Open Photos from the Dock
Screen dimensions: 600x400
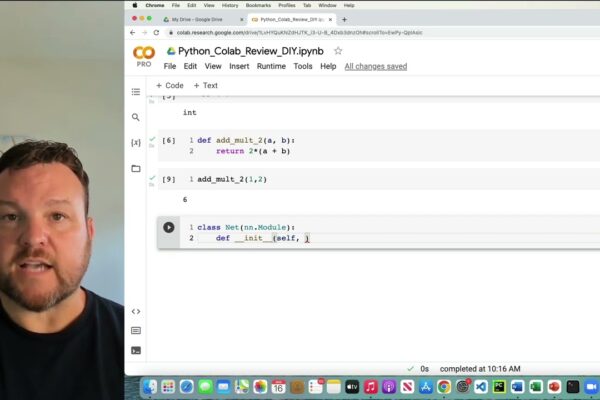[x=260, y=387]
